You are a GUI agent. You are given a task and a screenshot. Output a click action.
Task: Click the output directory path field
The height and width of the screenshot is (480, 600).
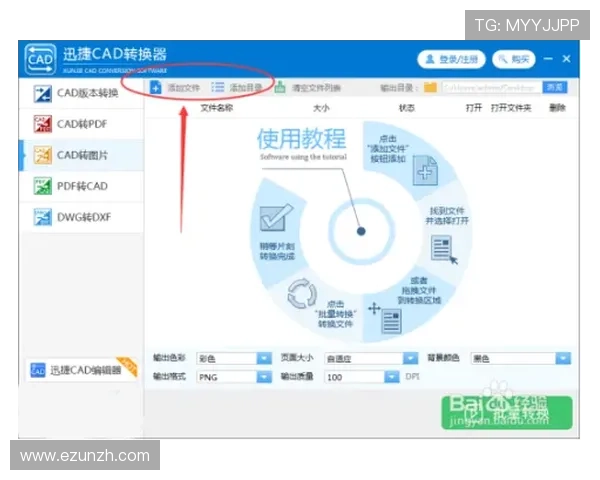492,88
